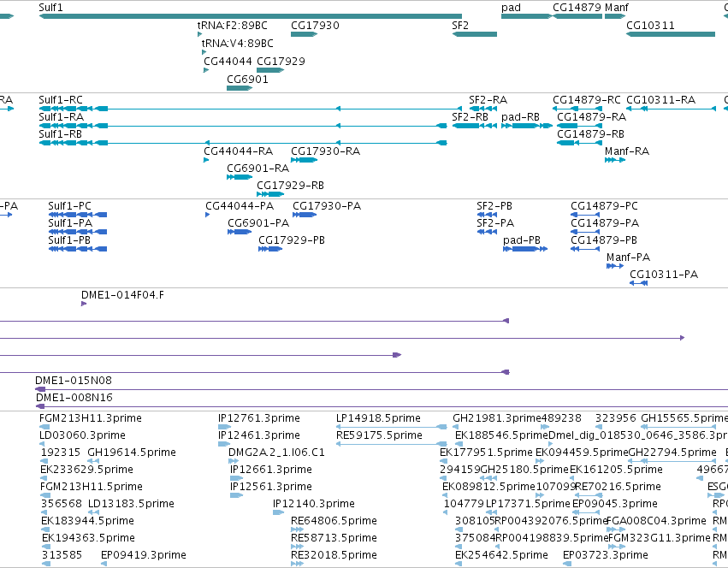The height and width of the screenshot is (568, 728).
Task: Select the CG10311-PA protein label
Action: pyautogui.click(x=664, y=275)
